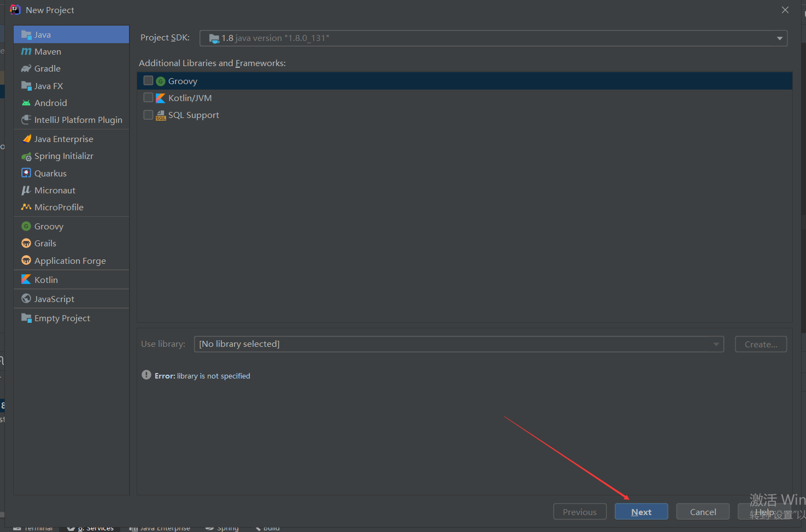Pick the Gradle elephant icon

tap(26, 68)
